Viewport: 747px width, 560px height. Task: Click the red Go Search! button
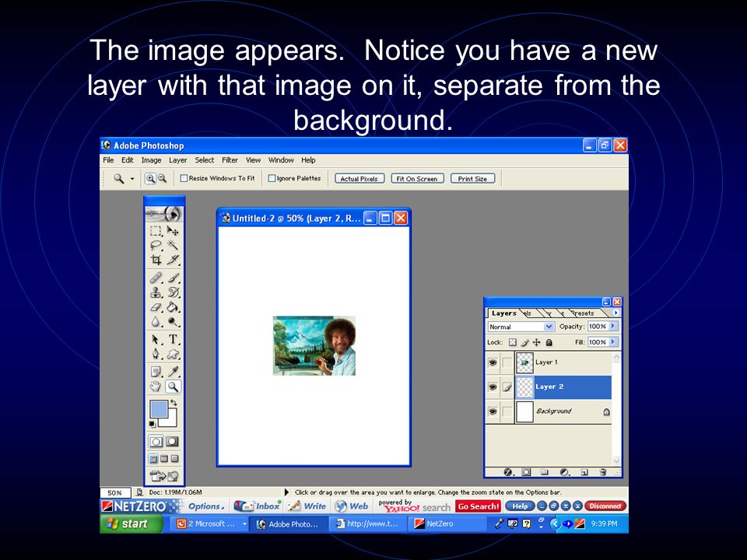pos(479,506)
